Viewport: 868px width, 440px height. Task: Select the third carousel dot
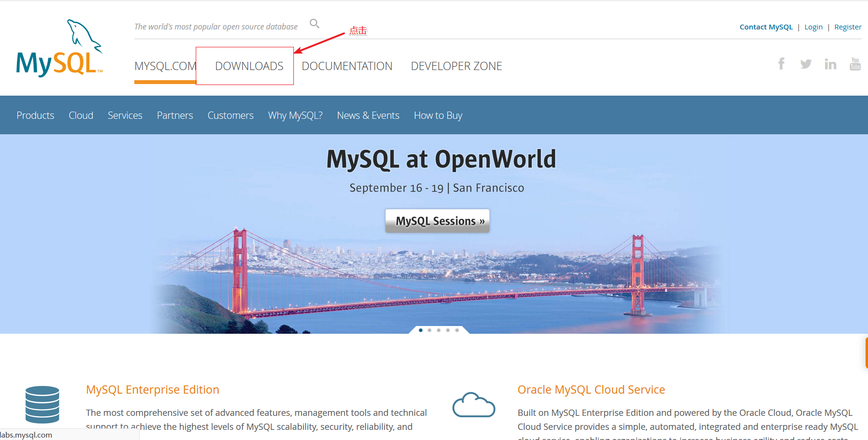point(439,330)
